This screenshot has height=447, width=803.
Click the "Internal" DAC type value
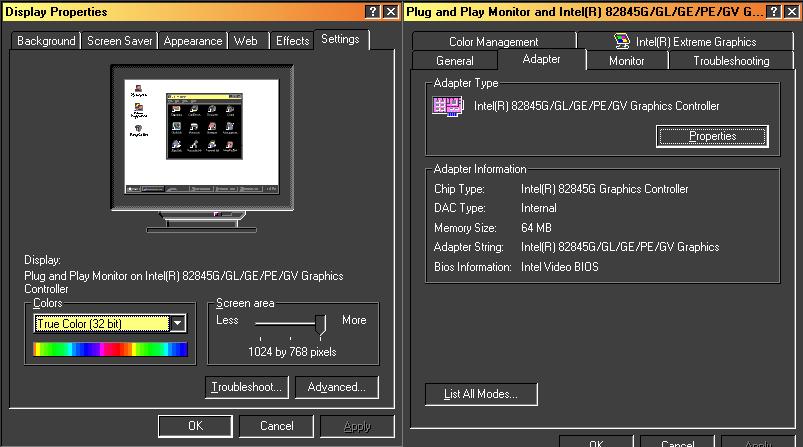click(539, 208)
